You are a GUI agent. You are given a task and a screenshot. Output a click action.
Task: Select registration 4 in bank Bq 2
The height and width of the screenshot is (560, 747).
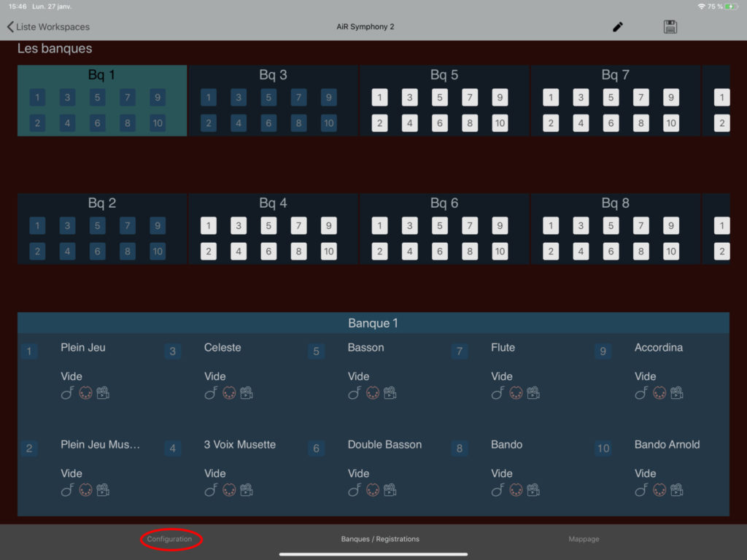point(67,252)
